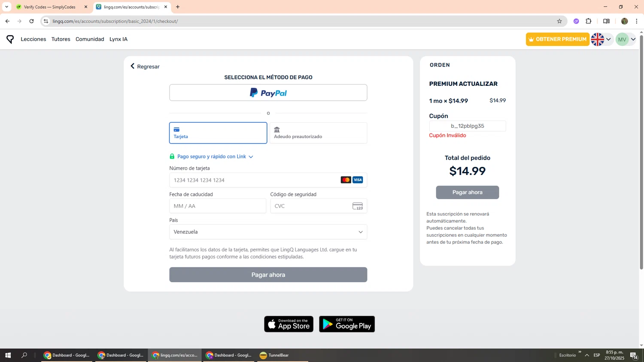644x362 pixels.
Task: Click the browser back arrow
Action: pyautogui.click(x=7, y=21)
